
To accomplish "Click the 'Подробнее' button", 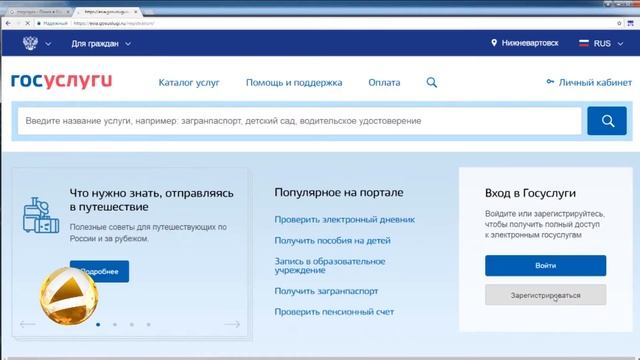I will click(x=99, y=271).
